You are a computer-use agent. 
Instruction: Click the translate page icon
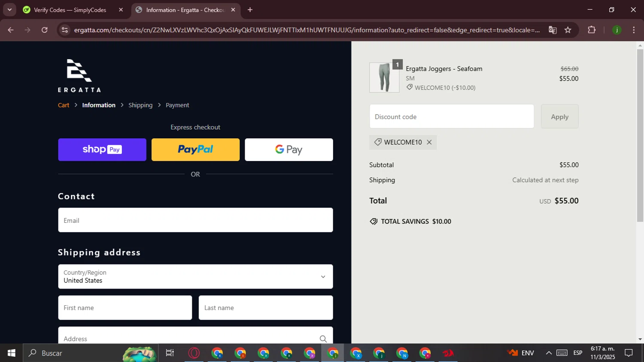click(x=553, y=30)
